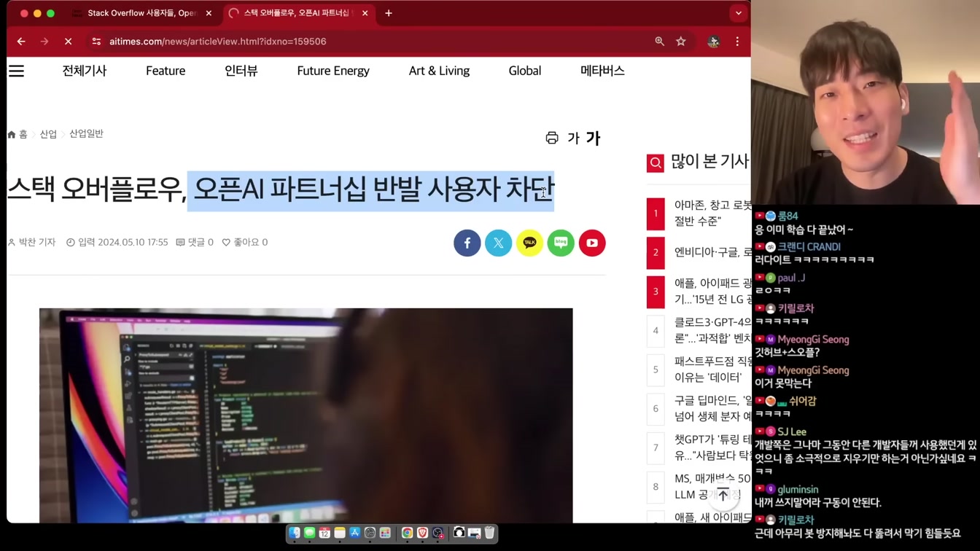Expand the tab search dropdown arrow

pos(739,13)
